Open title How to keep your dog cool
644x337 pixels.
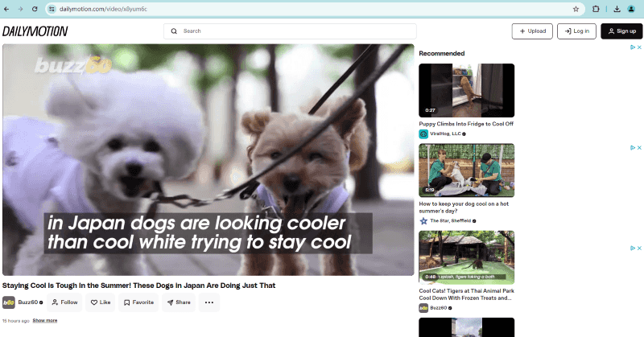tap(464, 208)
